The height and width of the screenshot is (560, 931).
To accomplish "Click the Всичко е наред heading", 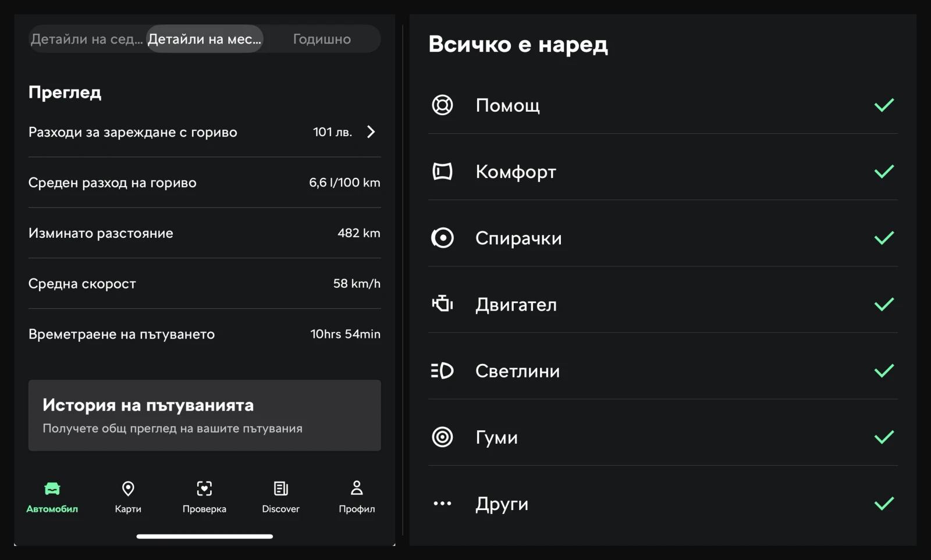I will tap(518, 44).
